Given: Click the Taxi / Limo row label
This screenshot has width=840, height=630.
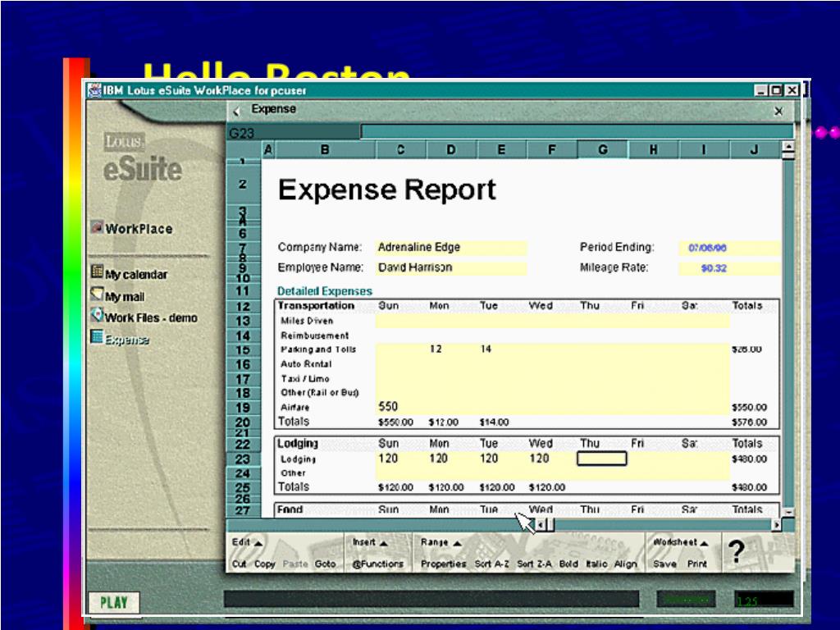Looking at the screenshot, I should tap(305, 378).
